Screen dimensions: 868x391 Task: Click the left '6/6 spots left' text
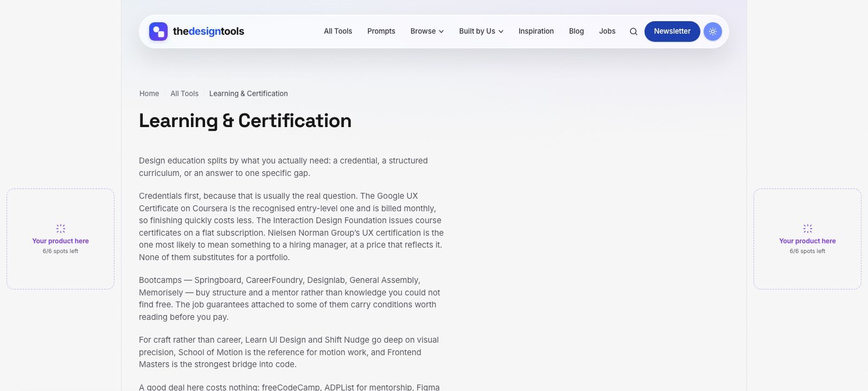click(x=61, y=251)
